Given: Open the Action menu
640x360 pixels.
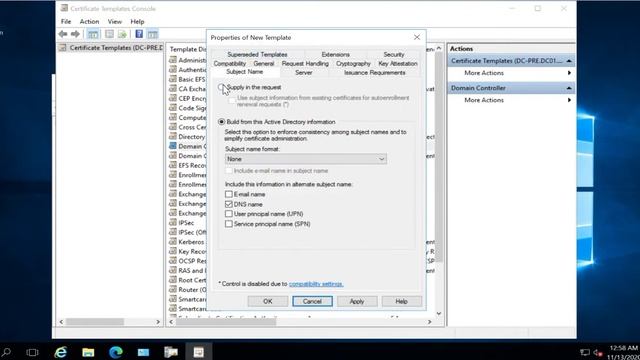Looking at the screenshot, I should tap(89, 21).
